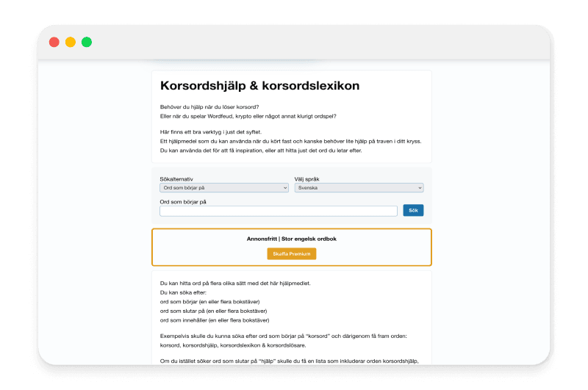Click the Välj språk label
588x390 pixels.
(306, 179)
